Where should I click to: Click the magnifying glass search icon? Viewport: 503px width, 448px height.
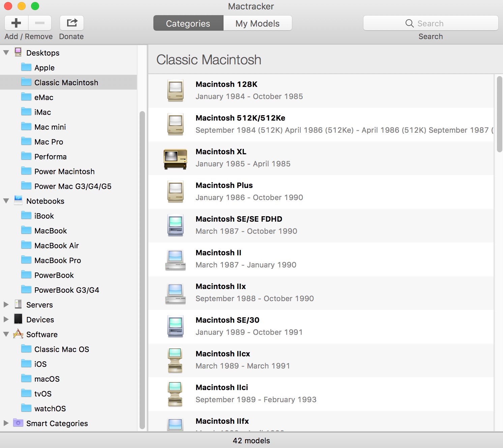coord(410,23)
